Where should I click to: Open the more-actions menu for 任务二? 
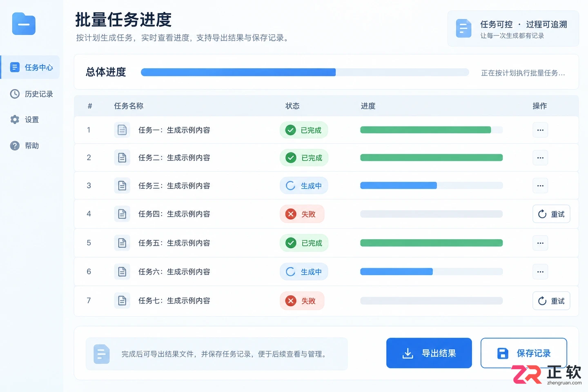point(540,158)
